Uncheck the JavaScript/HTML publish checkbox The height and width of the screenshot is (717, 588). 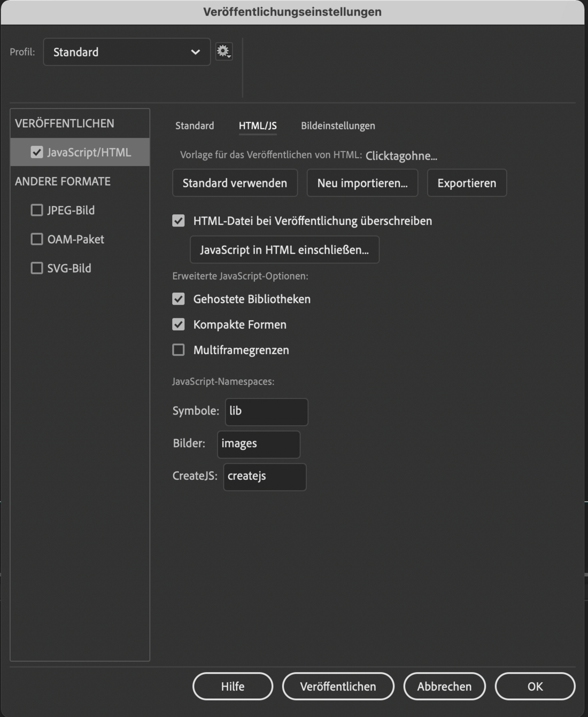coord(37,152)
